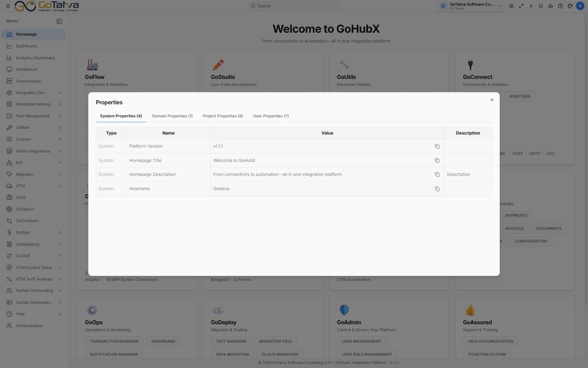Close the Properties dialog

pos(492,100)
